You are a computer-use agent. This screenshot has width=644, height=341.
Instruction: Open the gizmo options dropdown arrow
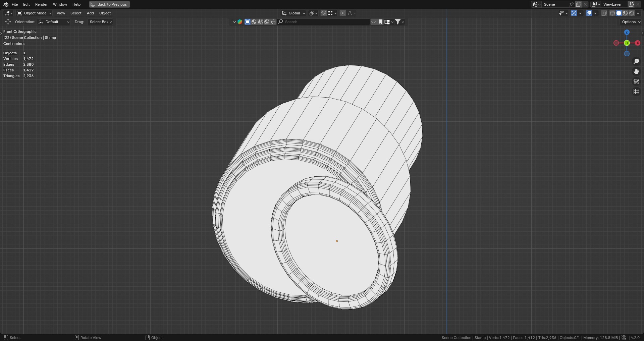tap(580, 13)
